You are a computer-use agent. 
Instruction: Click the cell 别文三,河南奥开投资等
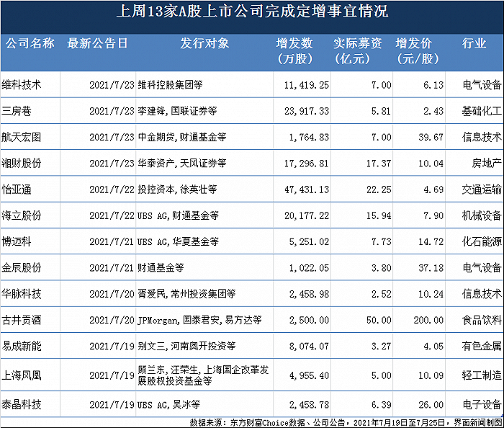(186, 346)
